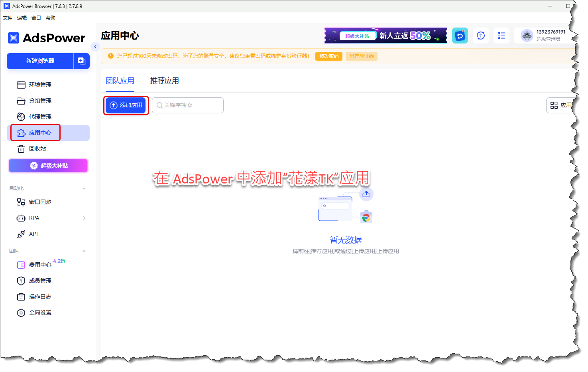This screenshot has height=372, width=588.
Task: Go to 代理管理 in the sidebar
Action: (40, 117)
